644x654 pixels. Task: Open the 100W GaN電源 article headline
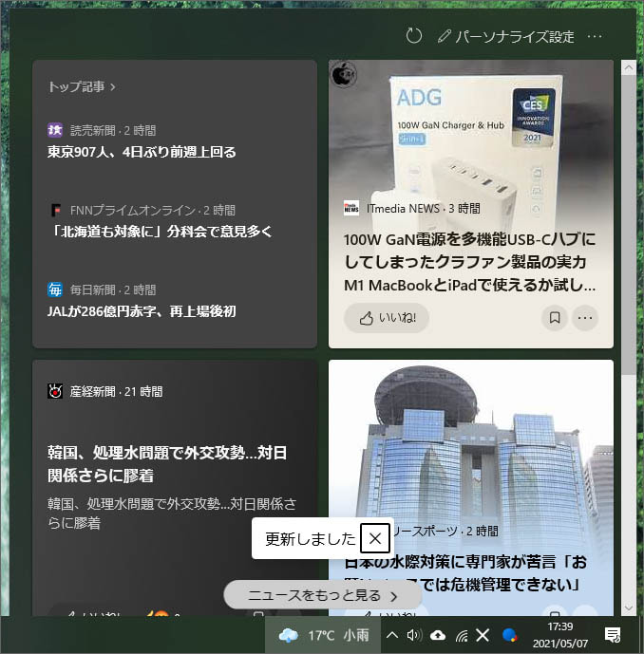coord(470,262)
